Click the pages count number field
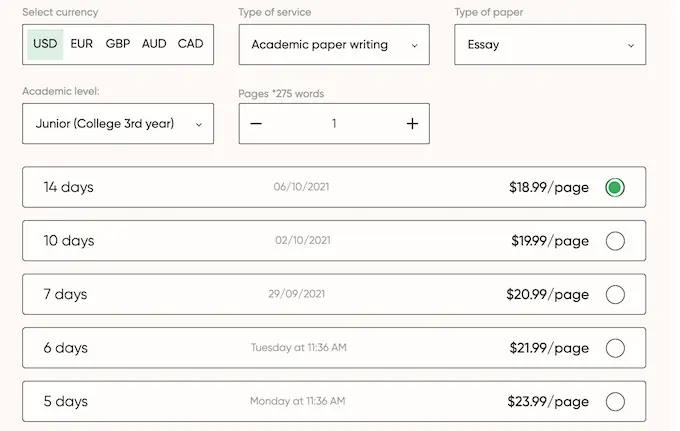 pyautogui.click(x=334, y=124)
